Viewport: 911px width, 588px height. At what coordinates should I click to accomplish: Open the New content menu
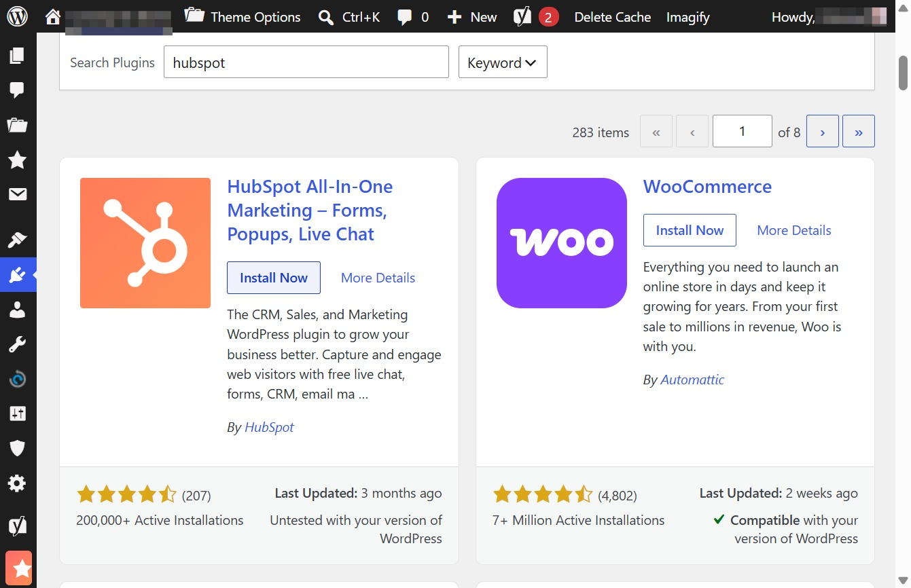pyautogui.click(x=471, y=16)
